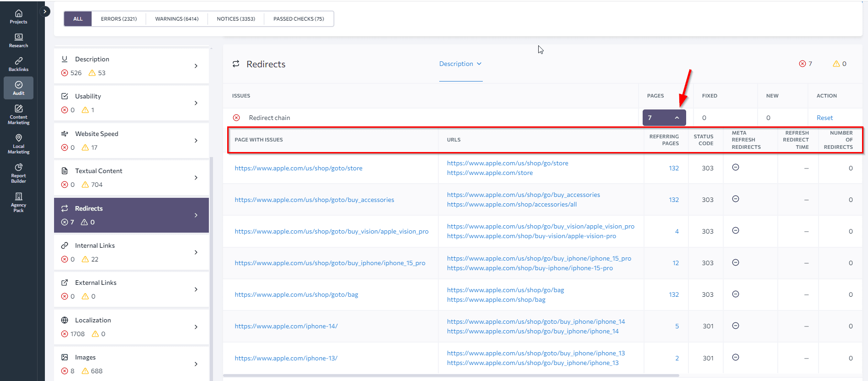The image size is (868, 381).
Task: Click the External Links arrow icon
Action: tap(65, 283)
